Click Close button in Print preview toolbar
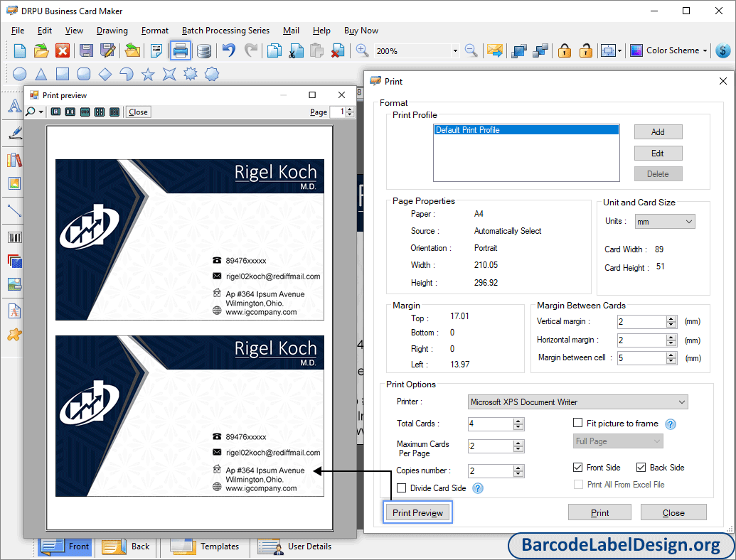Viewport: 736px width, 560px height. pos(138,112)
